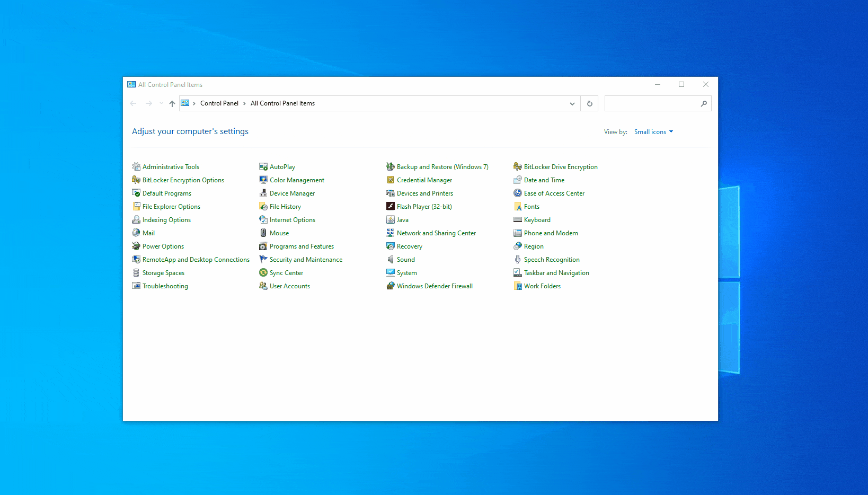Click the Fonts folder icon

518,207
